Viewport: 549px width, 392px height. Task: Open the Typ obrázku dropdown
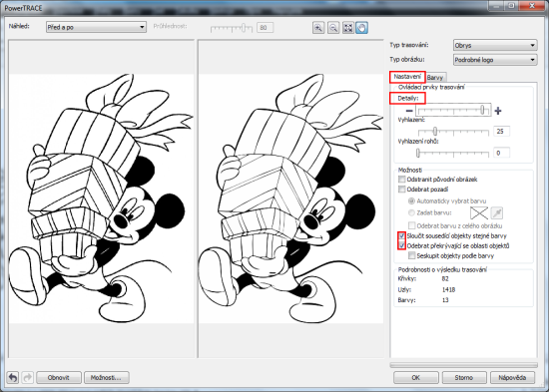(495, 60)
